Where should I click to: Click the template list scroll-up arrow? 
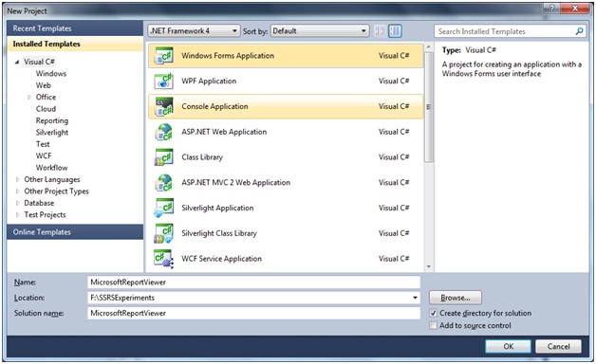coord(429,47)
